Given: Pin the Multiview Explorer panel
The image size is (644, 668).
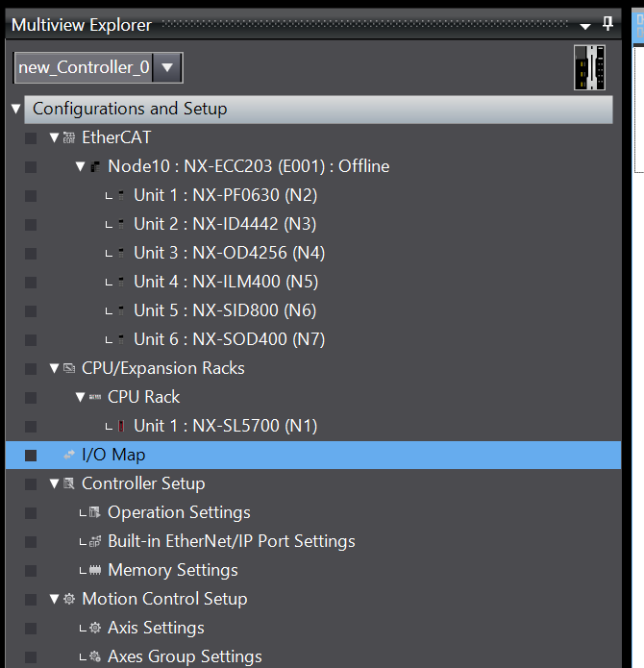Looking at the screenshot, I should click(607, 24).
